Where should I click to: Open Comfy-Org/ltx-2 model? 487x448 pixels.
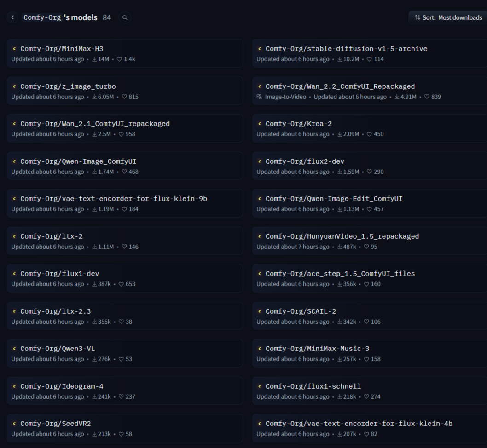(x=125, y=241)
